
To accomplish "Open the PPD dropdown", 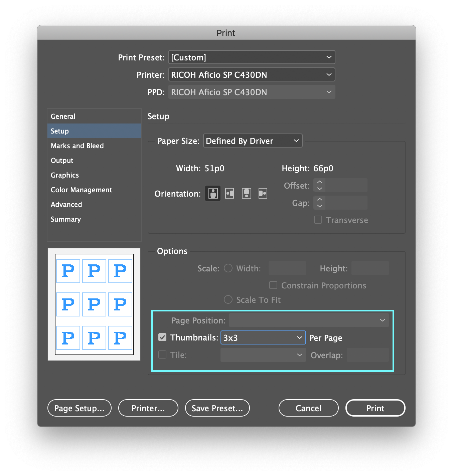I will [x=252, y=92].
